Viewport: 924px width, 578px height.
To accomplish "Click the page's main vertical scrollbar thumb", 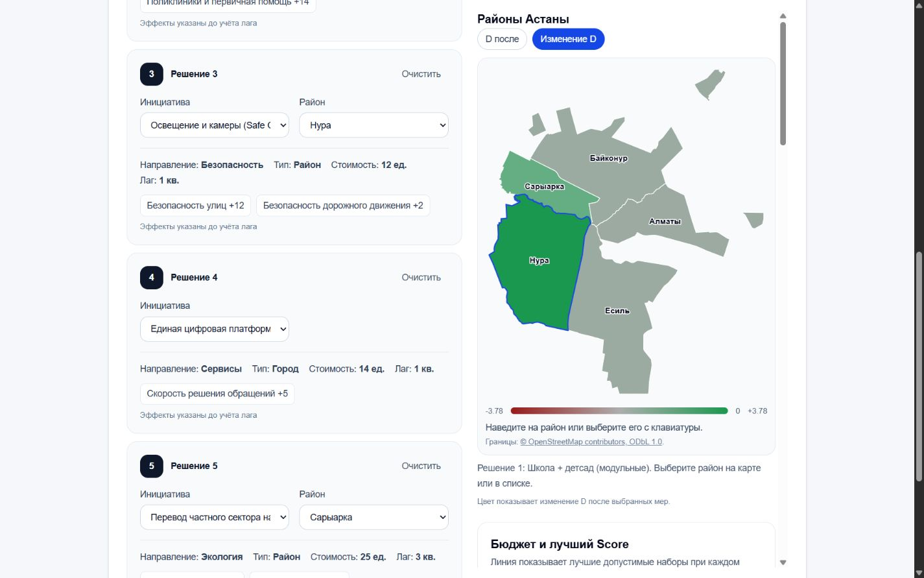I will click(919, 367).
